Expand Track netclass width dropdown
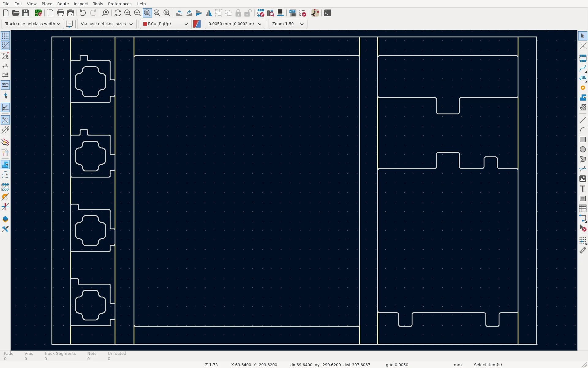 [32, 24]
